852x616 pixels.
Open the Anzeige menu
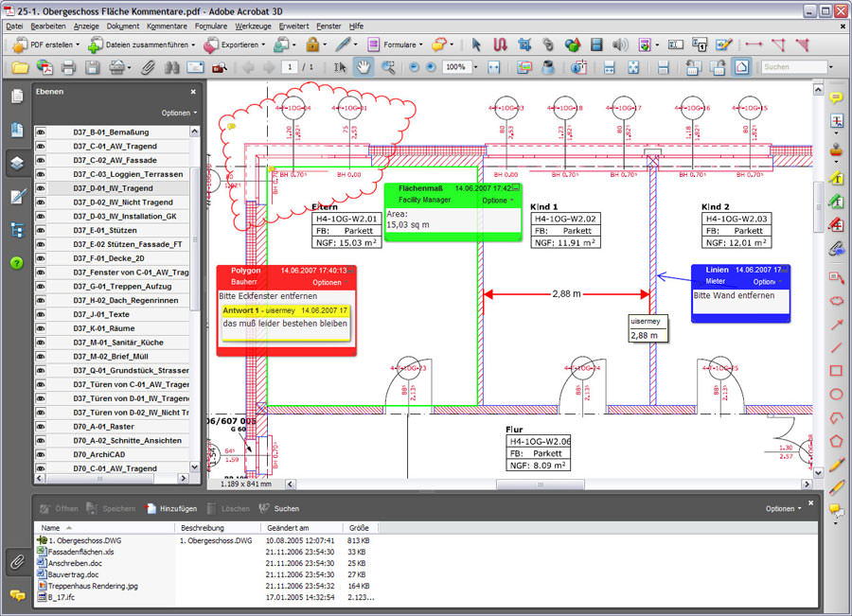click(86, 26)
